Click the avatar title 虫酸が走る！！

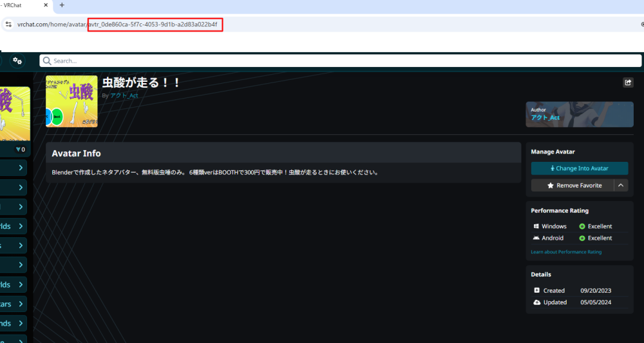point(141,83)
